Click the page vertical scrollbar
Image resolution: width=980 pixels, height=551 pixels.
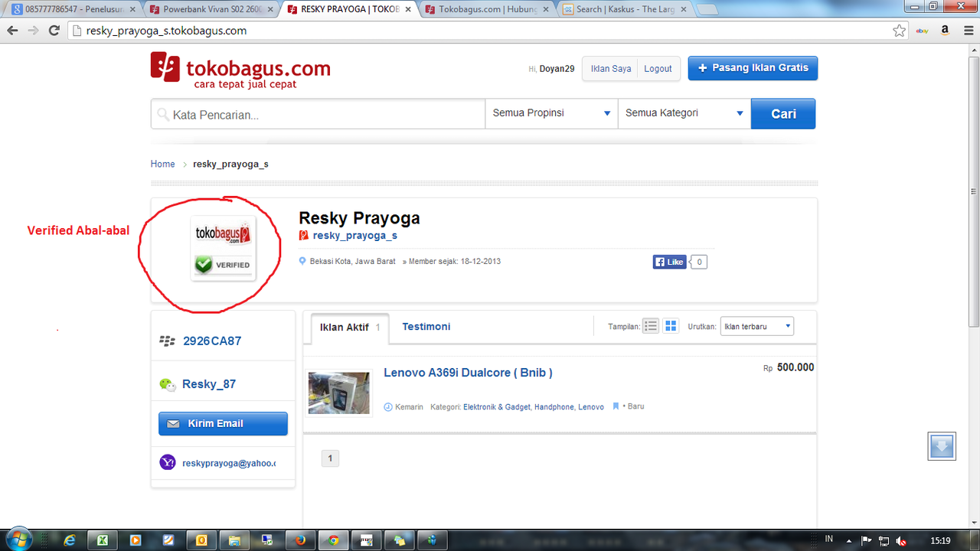(x=973, y=191)
